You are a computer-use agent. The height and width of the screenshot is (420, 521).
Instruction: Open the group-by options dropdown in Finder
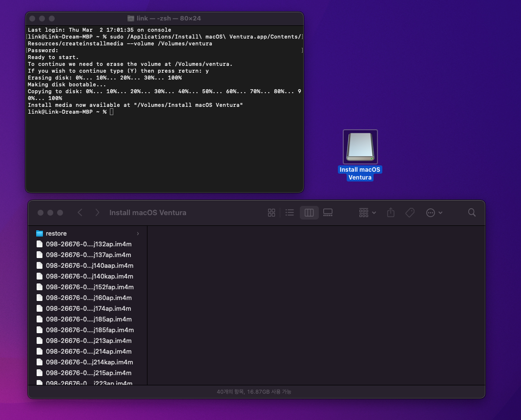point(367,213)
